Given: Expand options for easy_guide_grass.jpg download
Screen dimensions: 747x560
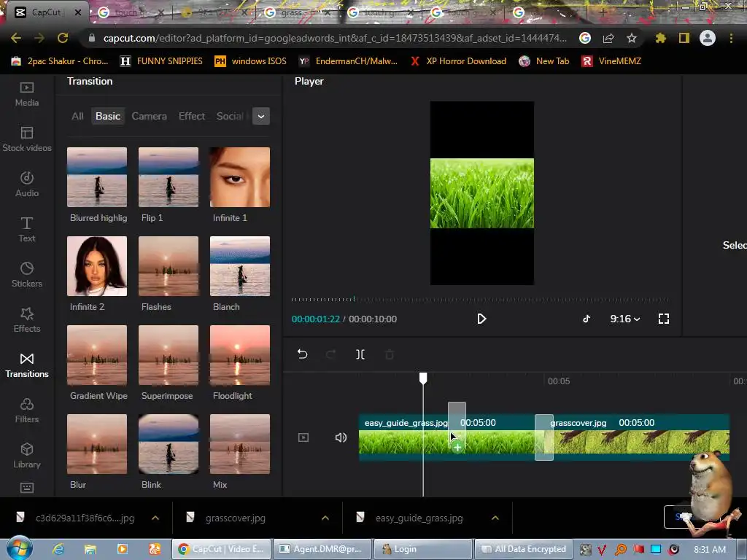Looking at the screenshot, I should (495, 518).
